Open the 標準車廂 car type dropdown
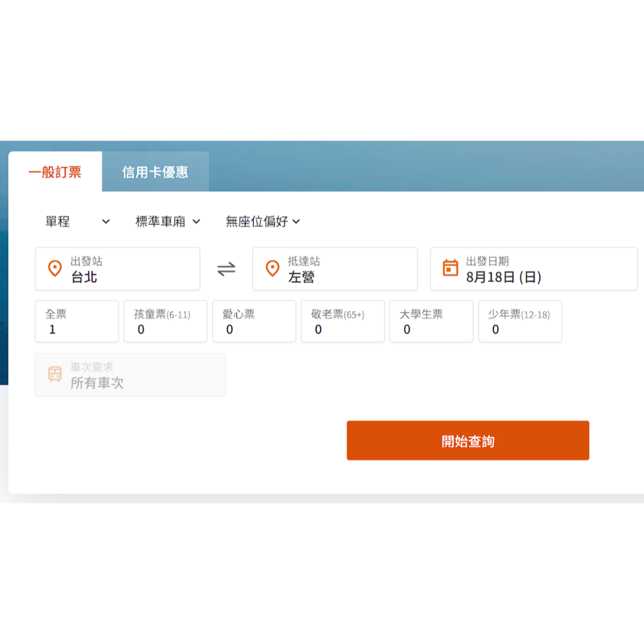Image resolution: width=644 pixels, height=644 pixels. 167,222
